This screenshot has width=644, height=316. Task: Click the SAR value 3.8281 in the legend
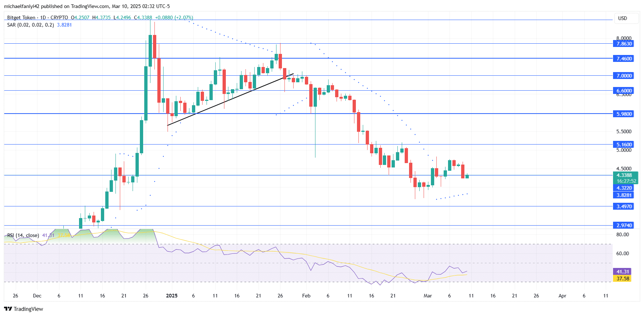click(x=64, y=25)
